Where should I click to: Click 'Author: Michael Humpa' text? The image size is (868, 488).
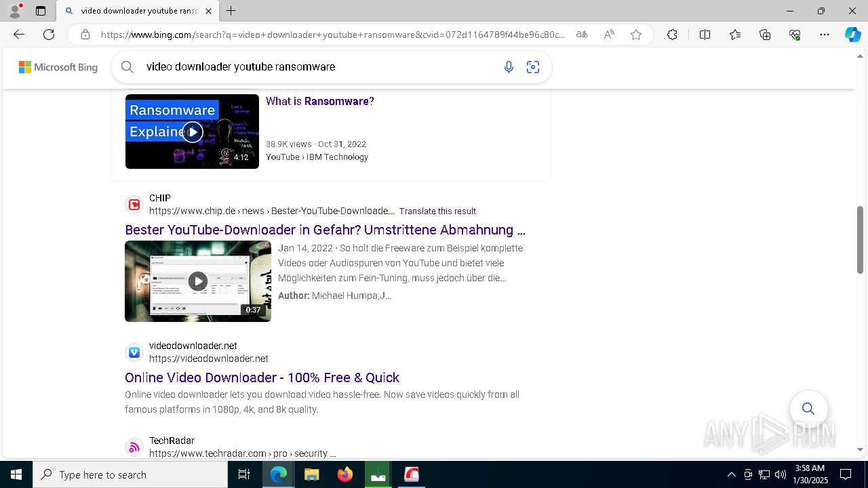pyautogui.click(x=334, y=296)
